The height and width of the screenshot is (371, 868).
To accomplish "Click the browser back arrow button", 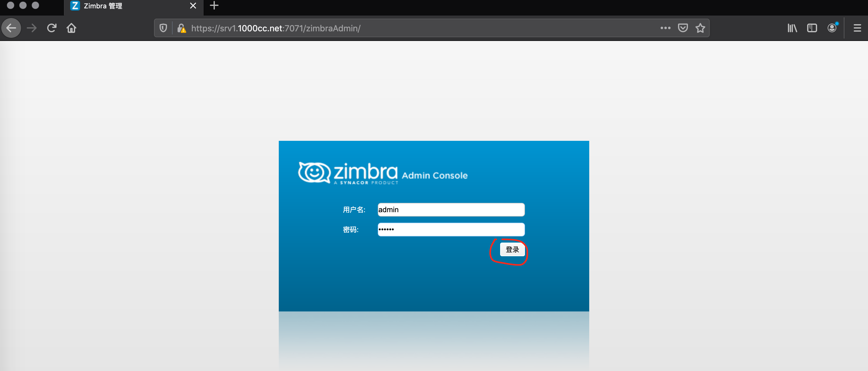I will coord(11,28).
